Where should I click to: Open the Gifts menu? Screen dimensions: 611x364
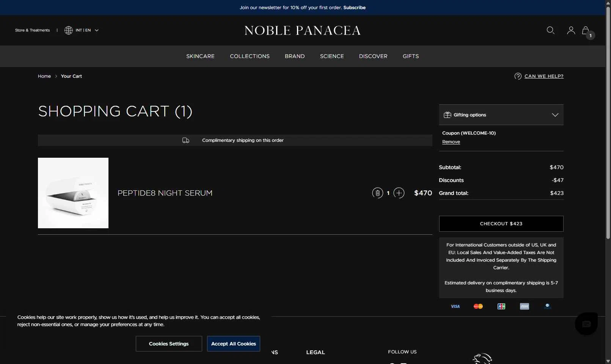(x=411, y=56)
